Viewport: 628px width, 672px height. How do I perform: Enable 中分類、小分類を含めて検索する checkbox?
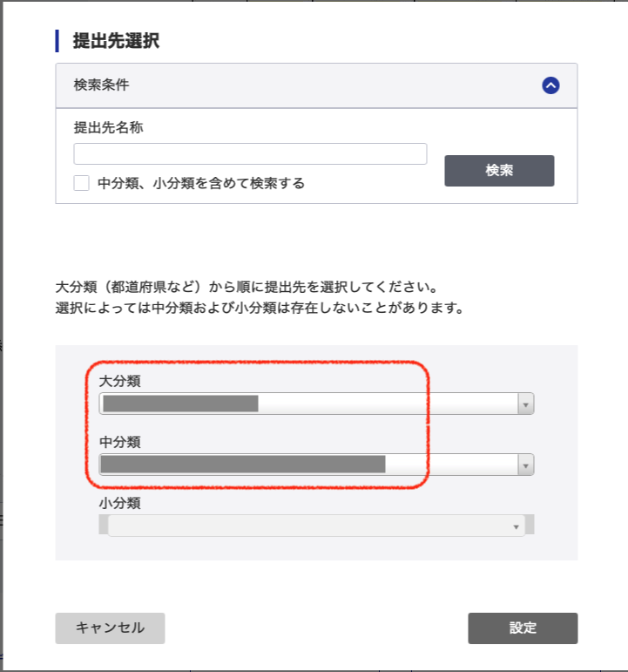tap(81, 183)
